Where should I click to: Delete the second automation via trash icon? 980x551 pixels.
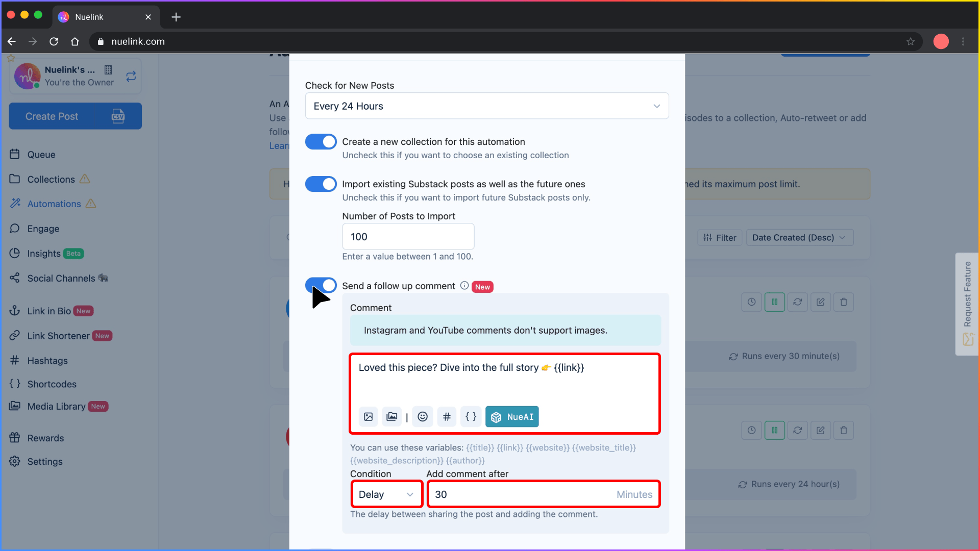(844, 430)
